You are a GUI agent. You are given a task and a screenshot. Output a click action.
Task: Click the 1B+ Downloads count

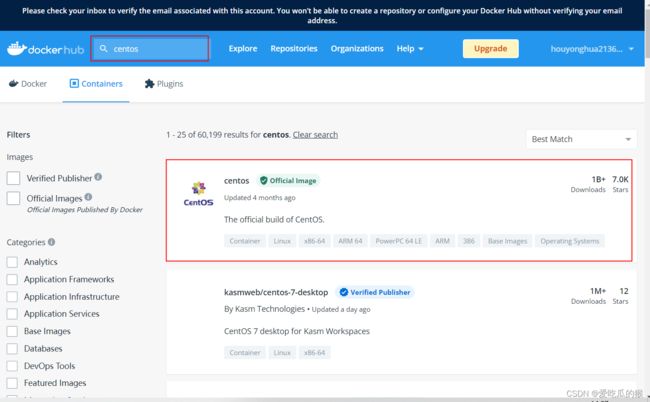click(x=588, y=184)
